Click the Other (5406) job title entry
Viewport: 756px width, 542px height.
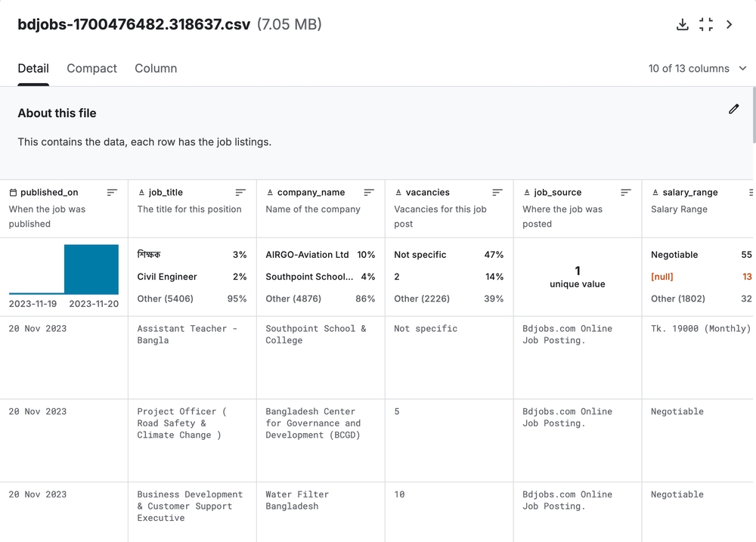click(x=165, y=299)
